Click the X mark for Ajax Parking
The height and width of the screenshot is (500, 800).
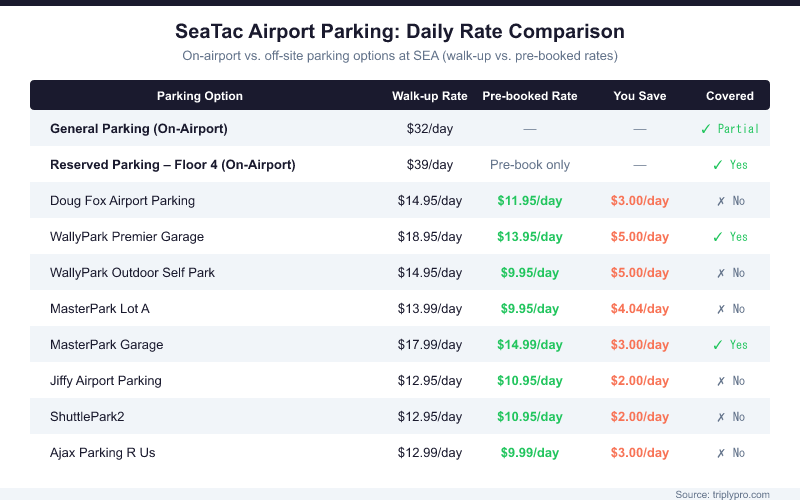(720, 453)
